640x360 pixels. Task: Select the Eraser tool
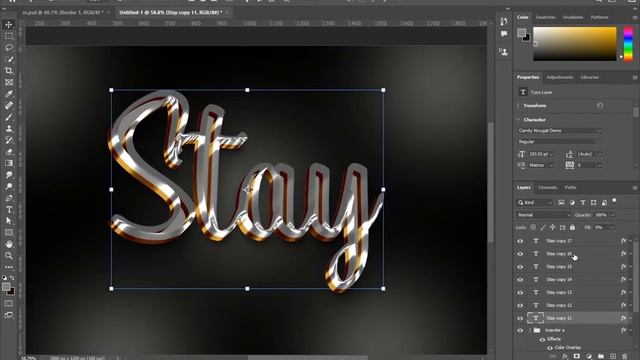[9, 152]
